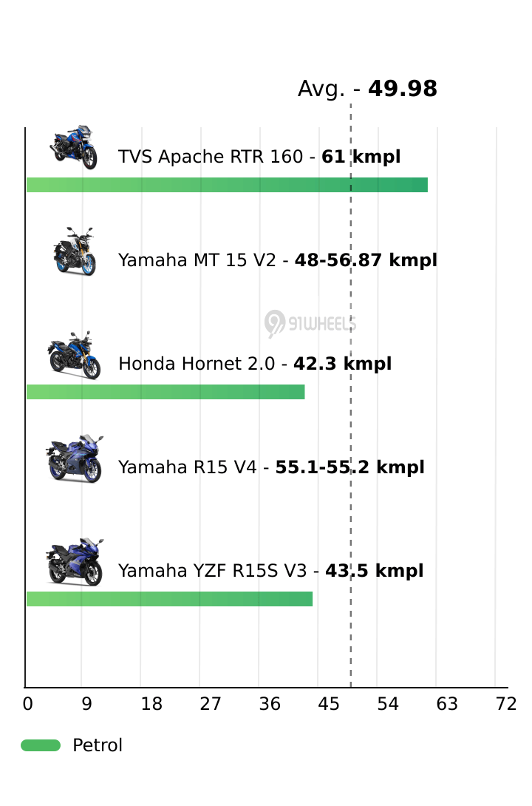
Task: Click the 91Wheels watermark logo
Action: [x=310, y=323]
